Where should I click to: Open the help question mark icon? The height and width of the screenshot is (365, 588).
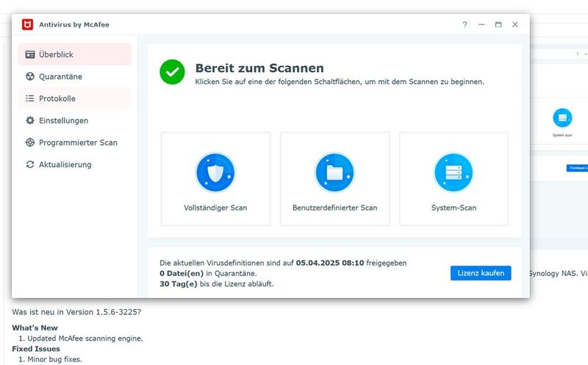[465, 24]
